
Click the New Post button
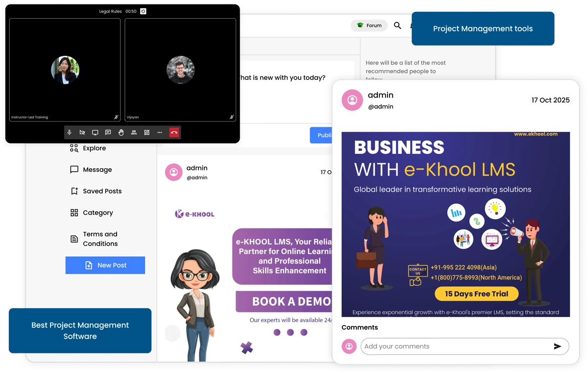click(105, 265)
